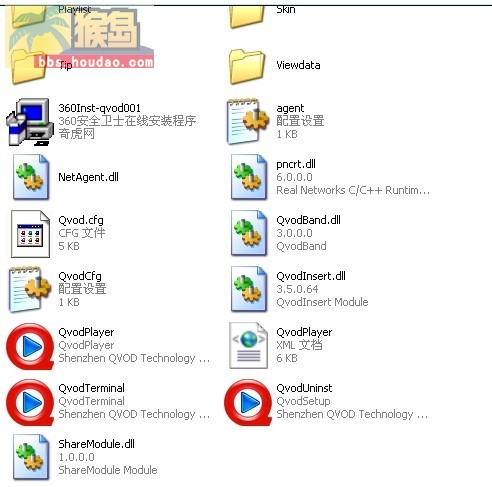Image resolution: width=492 pixels, height=487 pixels.
Task: Click the QvodTerminal application icon
Action: pos(30,402)
